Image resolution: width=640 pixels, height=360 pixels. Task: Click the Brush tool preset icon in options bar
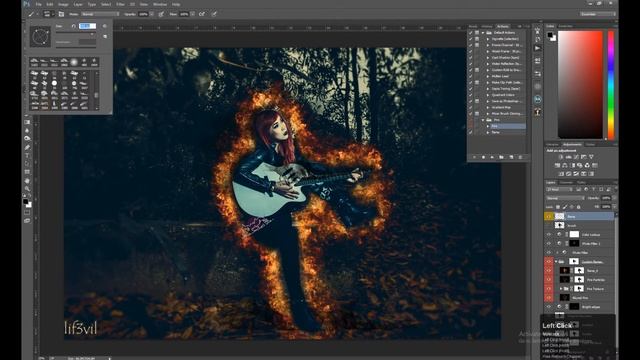point(31,14)
